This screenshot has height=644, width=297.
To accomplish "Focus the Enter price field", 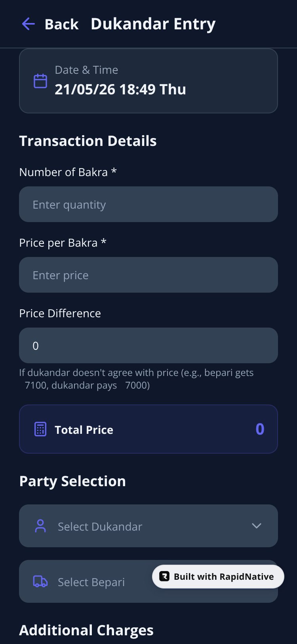I will 148,275.
